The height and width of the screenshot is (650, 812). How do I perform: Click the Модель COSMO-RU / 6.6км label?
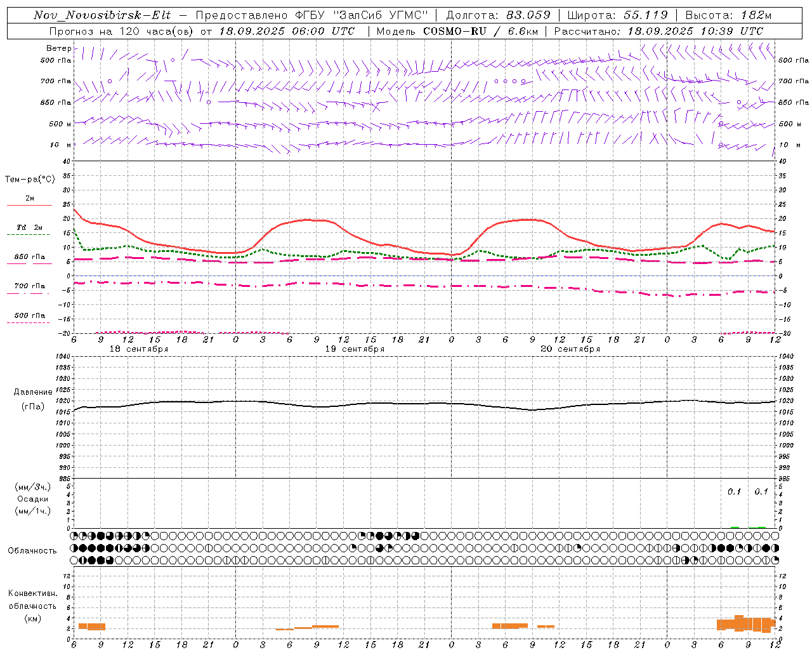pyautogui.click(x=457, y=31)
